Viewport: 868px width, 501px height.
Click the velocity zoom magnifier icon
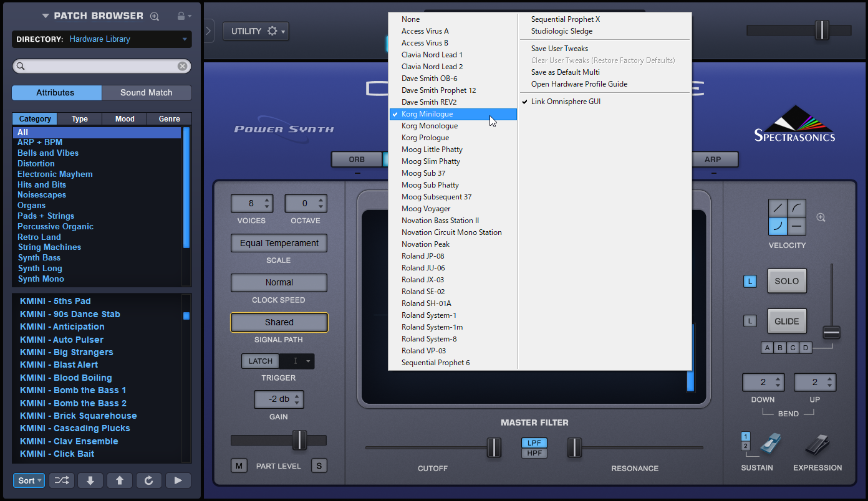[x=821, y=217]
